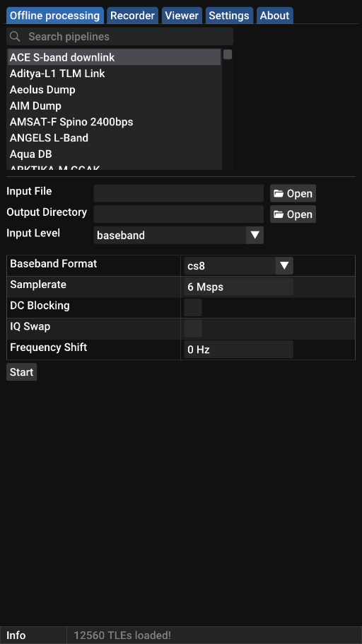
Task: Focus the Search pipelines field
Action: [x=120, y=37]
